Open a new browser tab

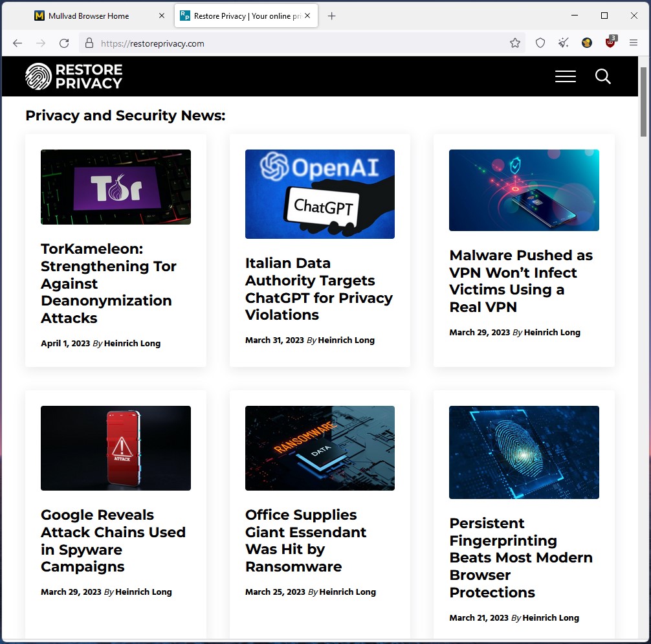[x=332, y=16]
